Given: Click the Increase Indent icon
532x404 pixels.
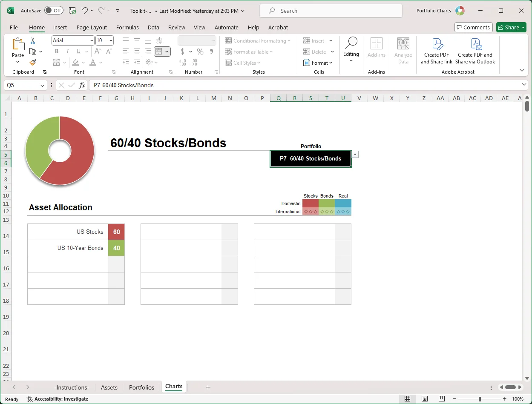Looking at the screenshot, I should [x=136, y=63].
